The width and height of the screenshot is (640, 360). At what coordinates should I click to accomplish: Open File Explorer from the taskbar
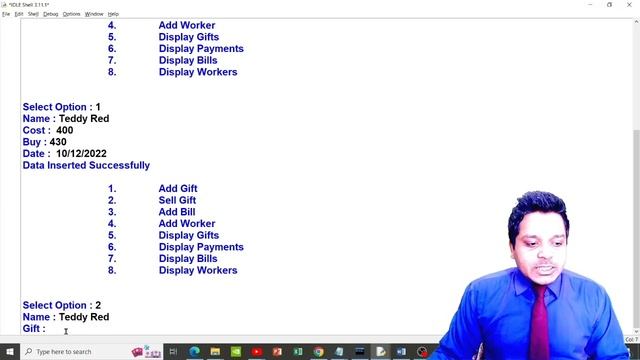(x=215, y=351)
